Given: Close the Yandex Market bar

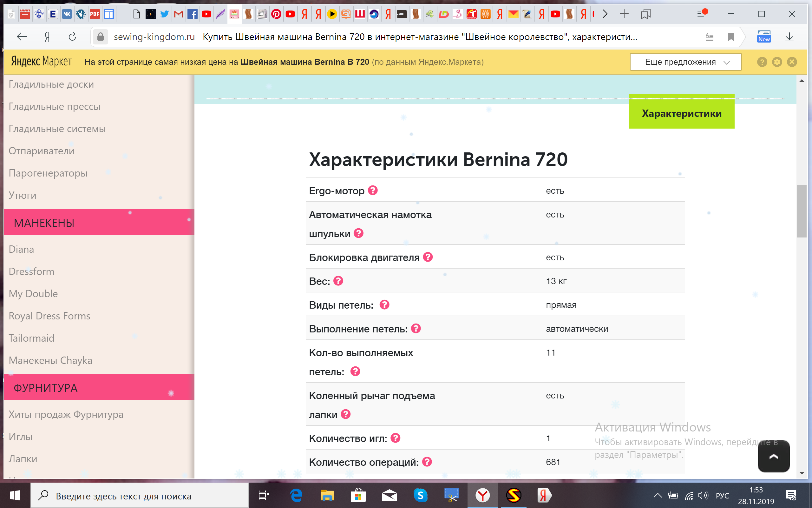Looking at the screenshot, I should 792,62.
